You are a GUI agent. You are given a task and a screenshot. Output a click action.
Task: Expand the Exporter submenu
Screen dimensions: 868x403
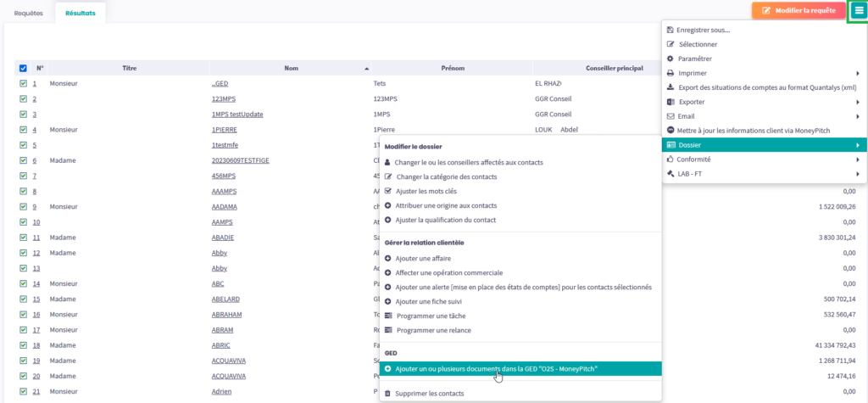[857, 102]
